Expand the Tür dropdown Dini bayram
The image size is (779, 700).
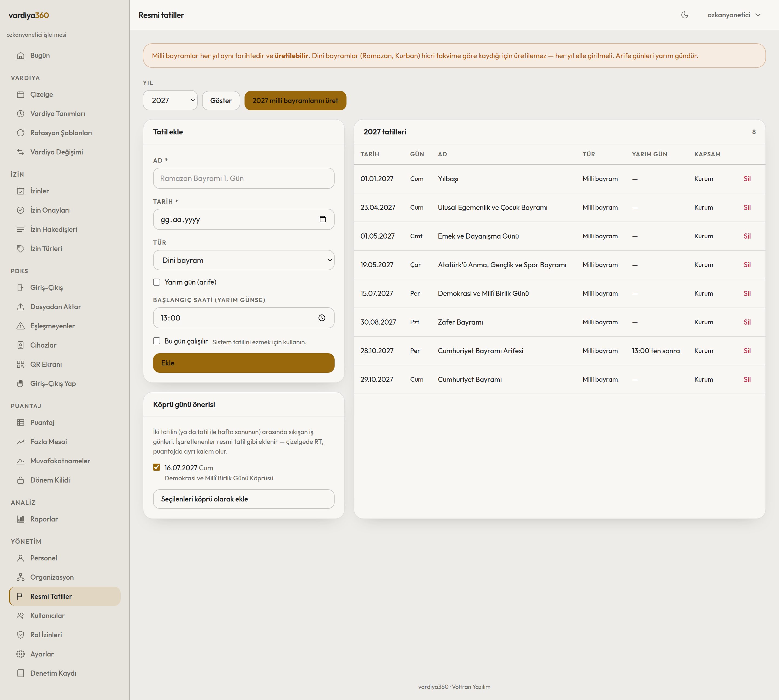pos(243,260)
